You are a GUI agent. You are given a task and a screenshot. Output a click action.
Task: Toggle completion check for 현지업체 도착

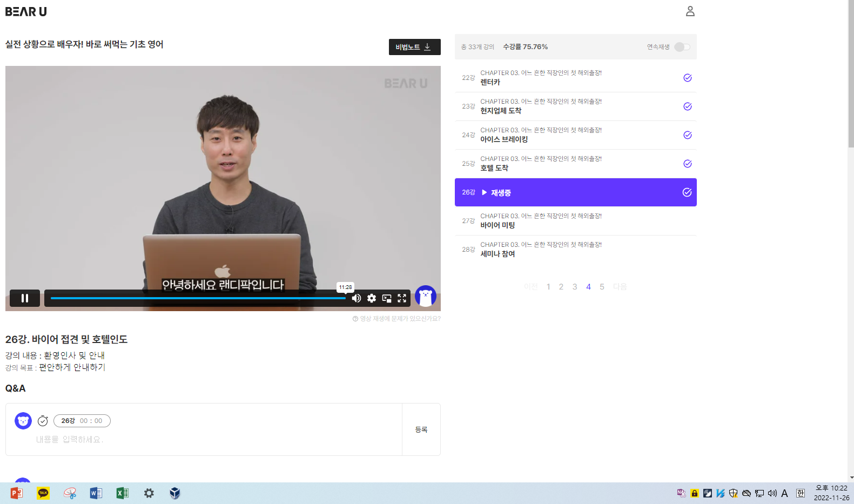[688, 106]
